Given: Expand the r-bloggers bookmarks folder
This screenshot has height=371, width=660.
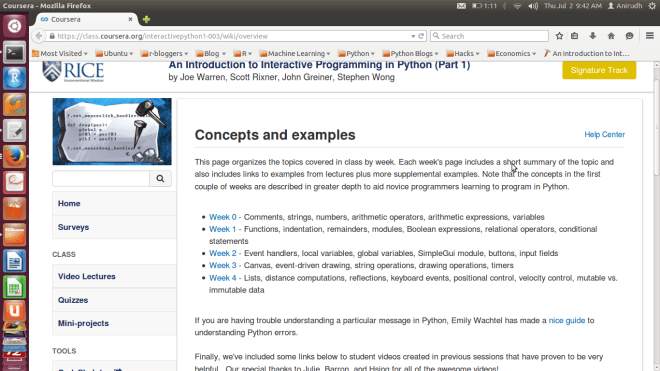Looking at the screenshot, I should (x=165, y=53).
